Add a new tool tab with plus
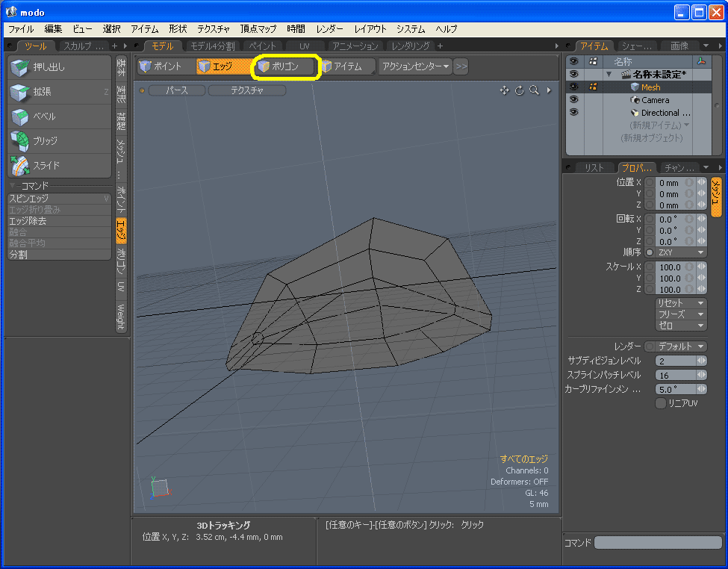This screenshot has height=569, width=728. click(x=114, y=46)
